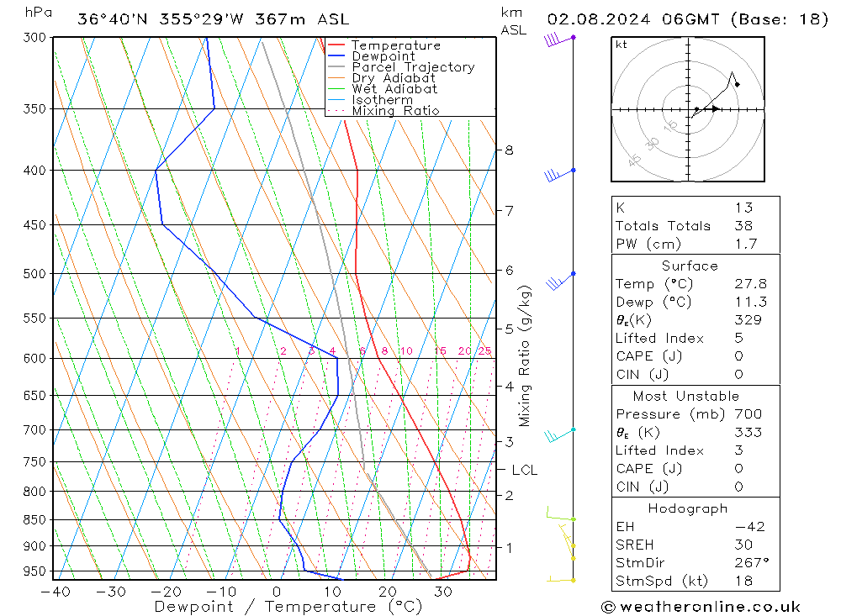Click the yellow wind barb at the surface level
Screen dimensions: 841x616
pos(561,579)
